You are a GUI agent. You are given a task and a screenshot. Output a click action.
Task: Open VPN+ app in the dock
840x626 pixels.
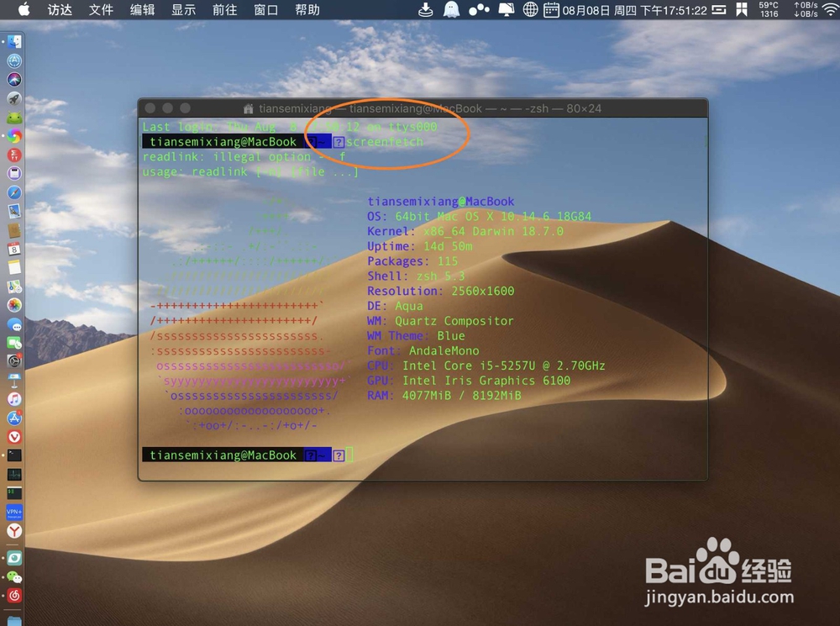(14, 512)
